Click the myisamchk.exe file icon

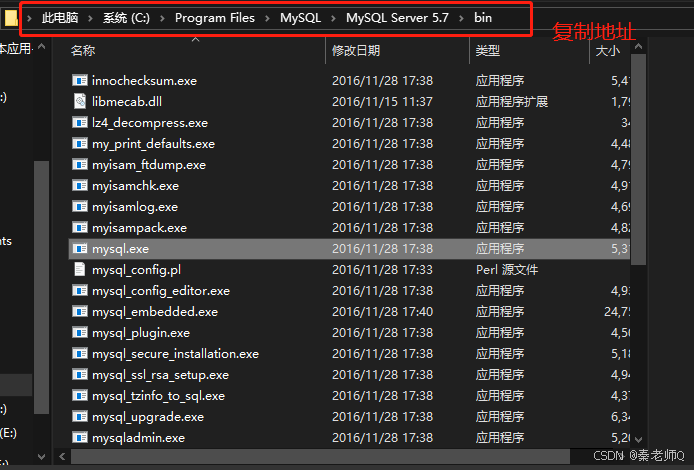coord(80,185)
